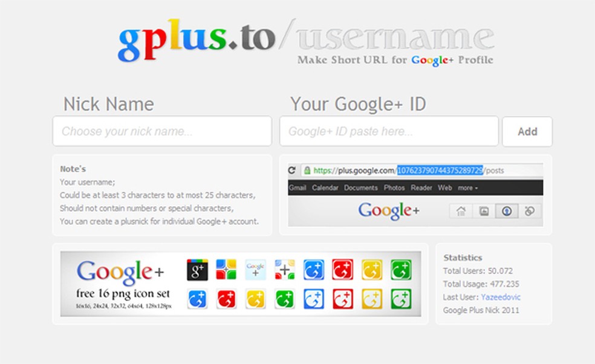Pick the green Google+ icon on white rounded tile

tap(285, 299)
